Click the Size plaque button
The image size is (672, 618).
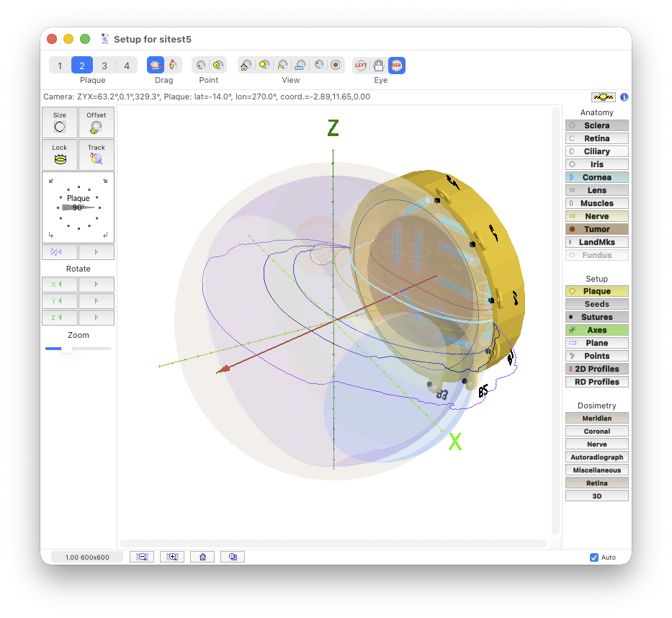[60, 122]
